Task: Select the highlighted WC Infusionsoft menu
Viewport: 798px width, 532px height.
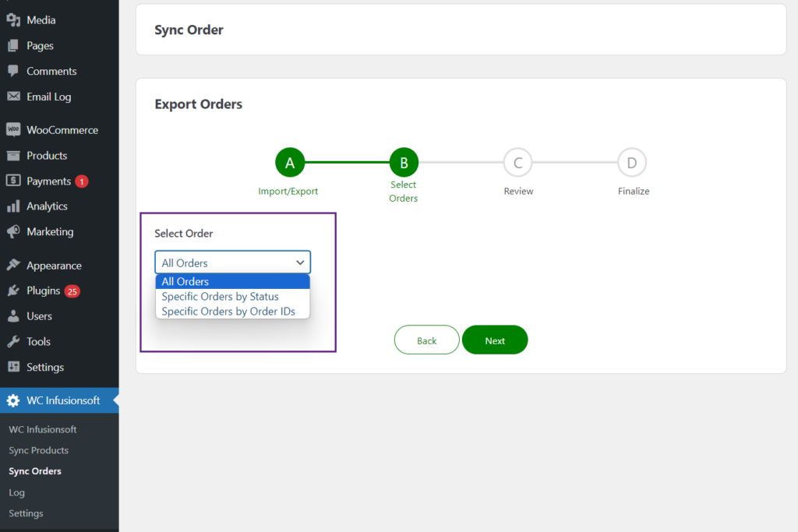Action: pyautogui.click(x=59, y=401)
